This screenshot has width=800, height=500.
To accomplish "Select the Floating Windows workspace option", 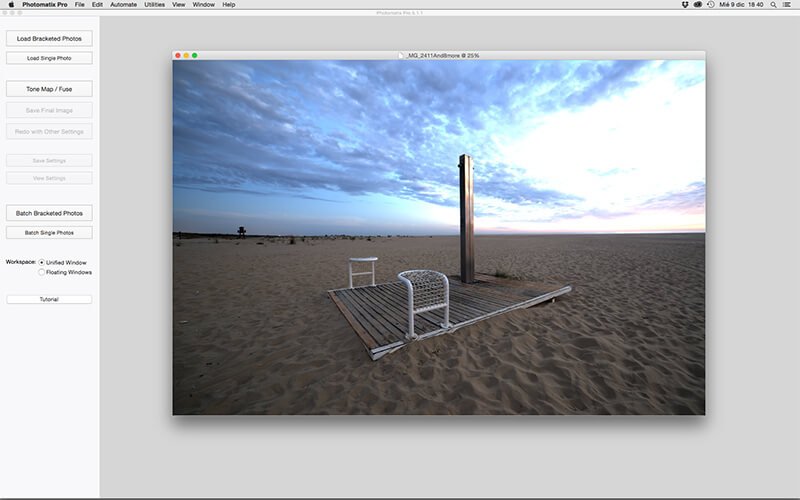I will (x=41, y=272).
